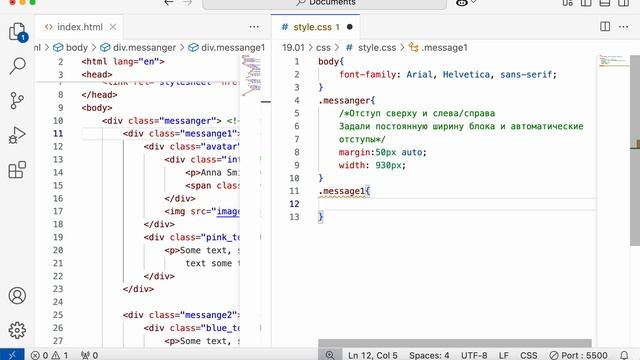Click the unsaved dot on style.css tab
The width and height of the screenshot is (640, 360).
pyautogui.click(x=349, y=27)
